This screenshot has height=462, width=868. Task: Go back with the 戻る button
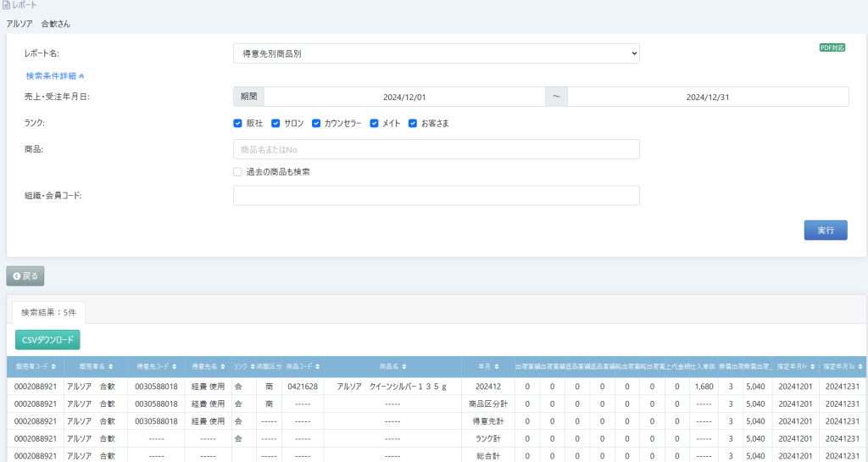[25, 276]
